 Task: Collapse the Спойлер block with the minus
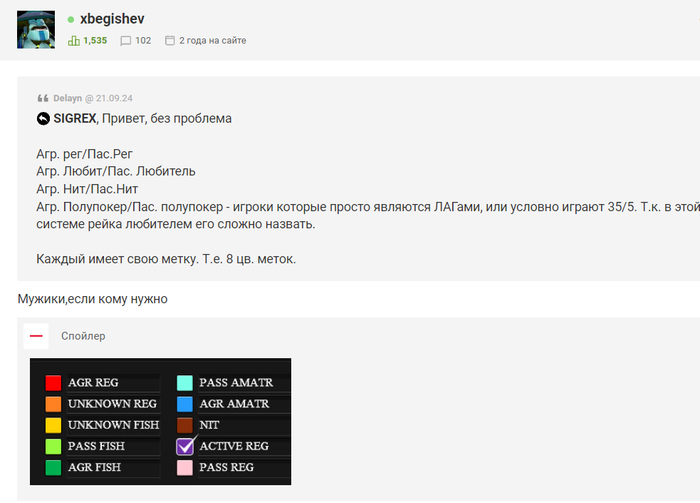coord(36,336)
